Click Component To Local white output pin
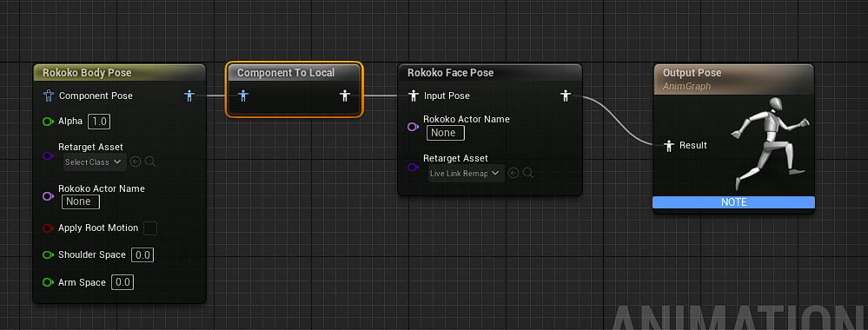Viewport: 868px width, 330px height. (345, 96)
